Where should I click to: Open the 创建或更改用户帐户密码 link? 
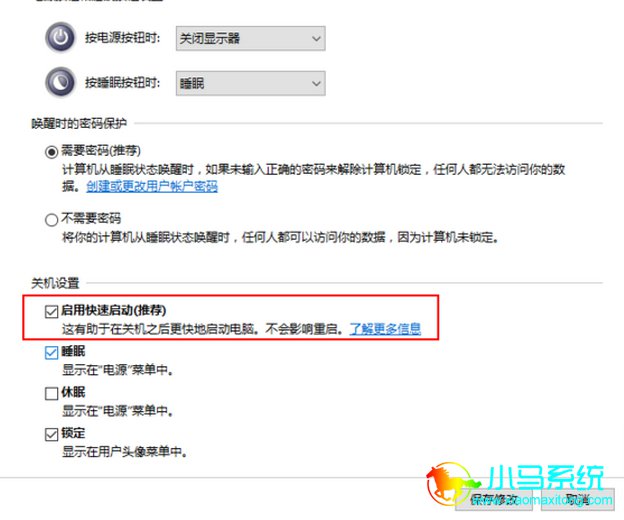[x=152, y=186]
